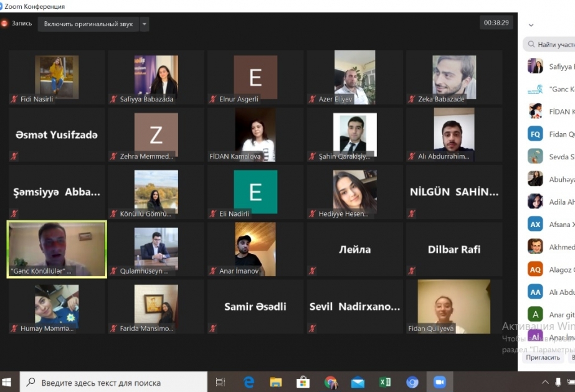Select FQ Fidan participant in the list
Screen dimensions: 575x392
(551, 134)
